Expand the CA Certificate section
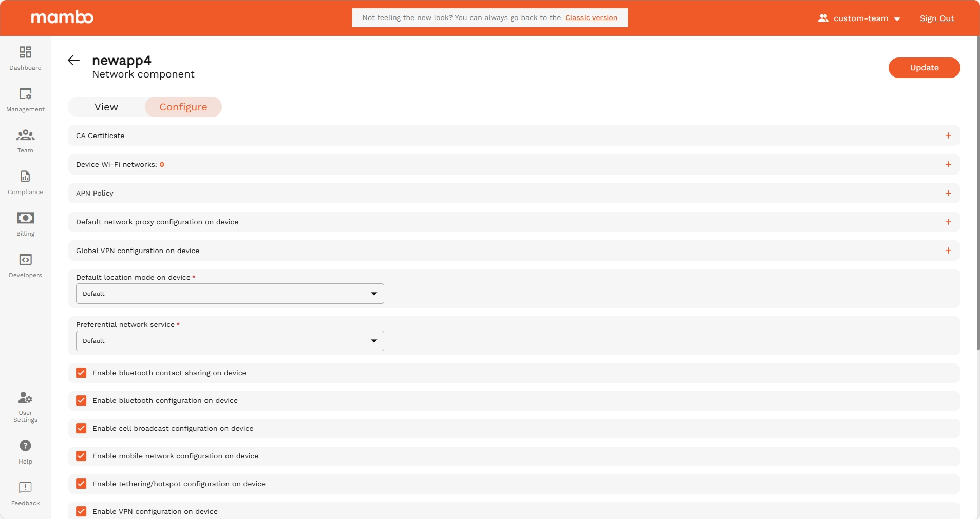Image resolution: width=980 pixels, height=519 pixels. [948, 136]
